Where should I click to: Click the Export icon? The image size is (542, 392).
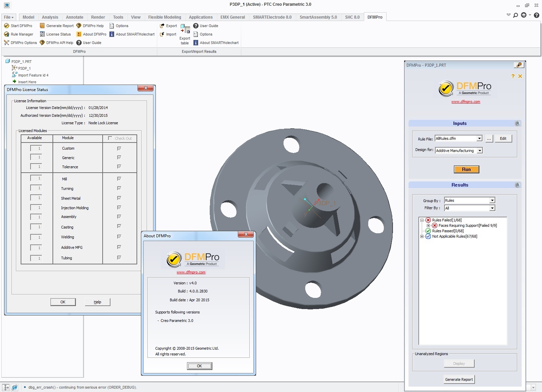click(x=162, y=26)
